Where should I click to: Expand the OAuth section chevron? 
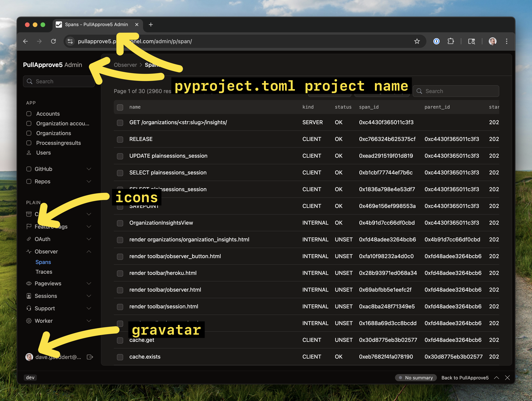89,239
